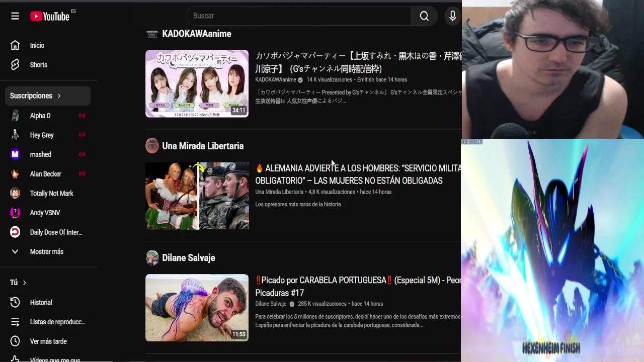This screenshot has width=644, height=362.
Task: Click the Hey Grey channel avatar
Action: tap(15, 135)
